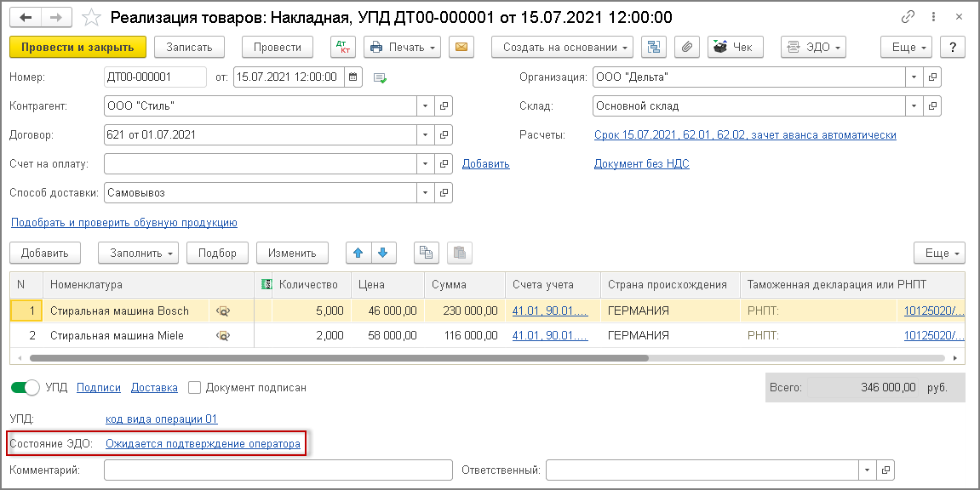The width and height of the screenshot is (980, 490).
Task: Expand the Счет на оплату dropdown
Action: point(426,163)
